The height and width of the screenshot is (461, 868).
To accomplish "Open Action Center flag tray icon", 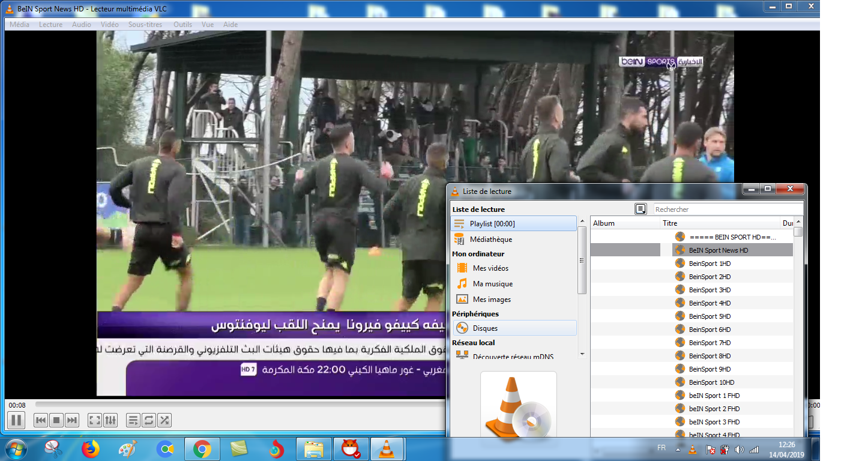I will coord(710,449).
